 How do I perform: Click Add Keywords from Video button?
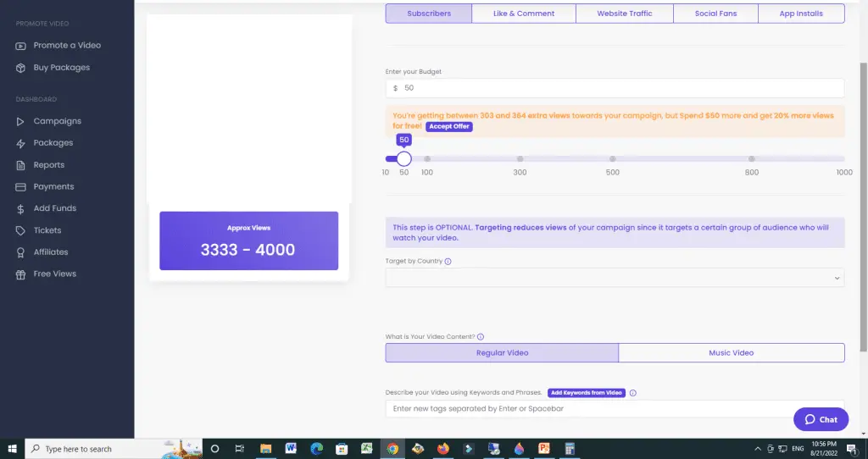point(586,393)
